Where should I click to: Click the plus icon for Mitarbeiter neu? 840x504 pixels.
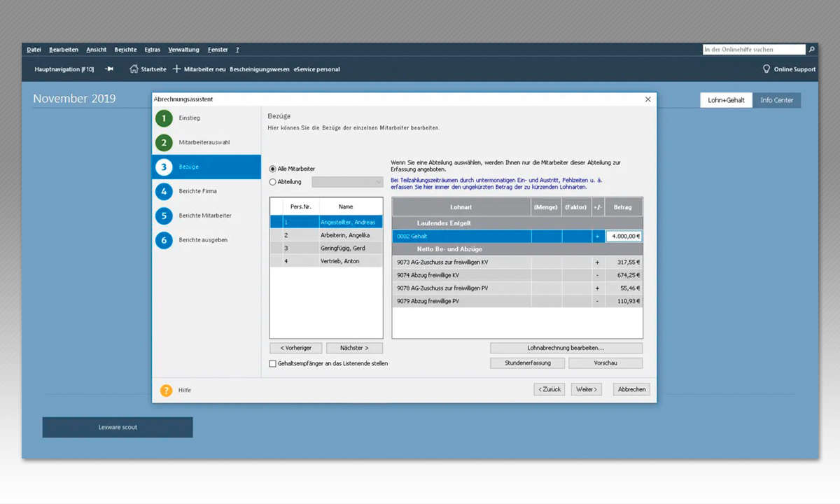coord(177,69)
